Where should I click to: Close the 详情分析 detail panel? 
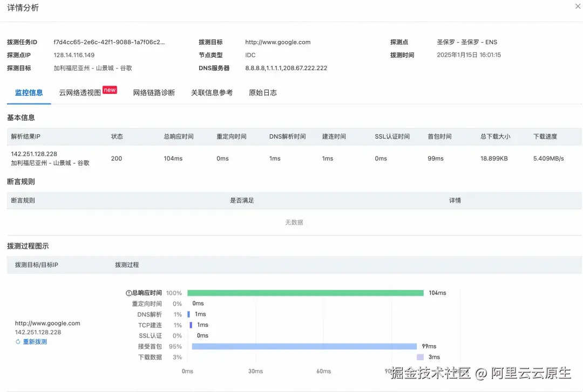(x=578, y=6)
